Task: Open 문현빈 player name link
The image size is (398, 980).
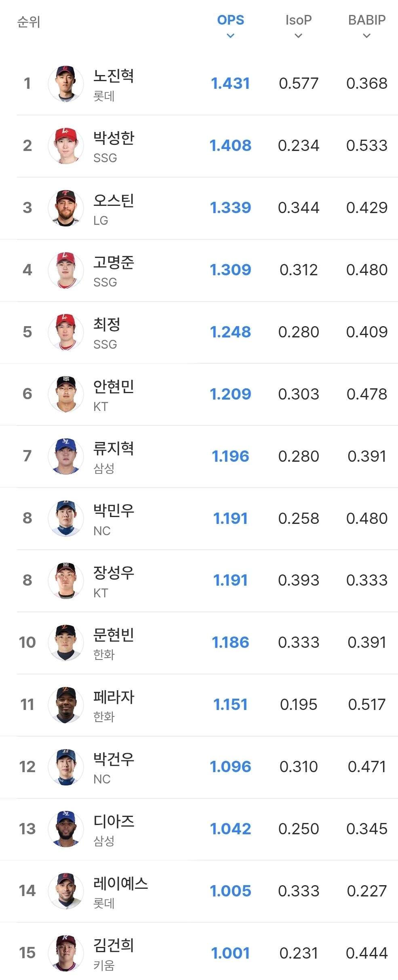Action: [114, 635]
